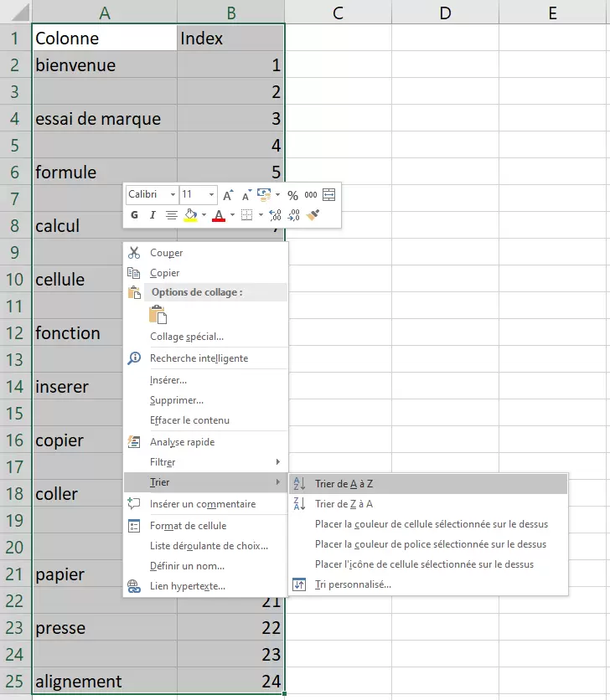Sort with Trier de Z à A

[x=428, y=504]
